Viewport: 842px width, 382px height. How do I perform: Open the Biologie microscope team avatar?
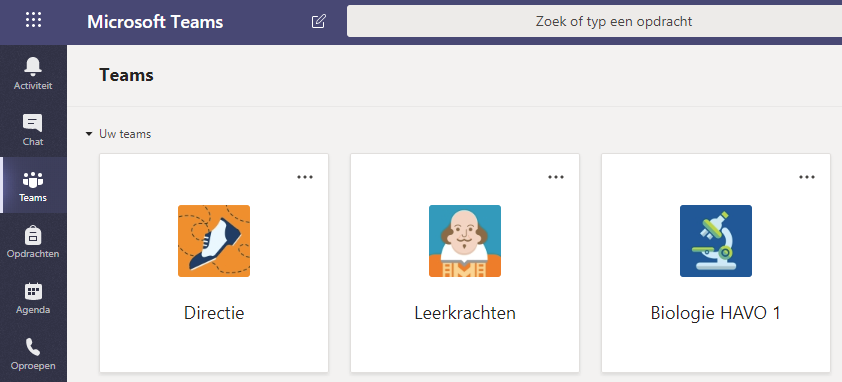[716, 241]
